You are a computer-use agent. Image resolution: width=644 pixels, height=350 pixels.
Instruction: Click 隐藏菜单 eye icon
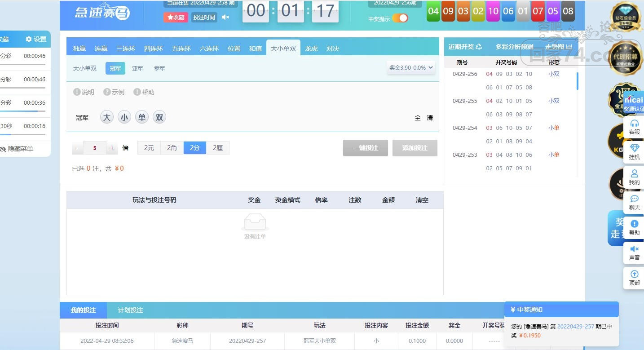coord(3,149)
